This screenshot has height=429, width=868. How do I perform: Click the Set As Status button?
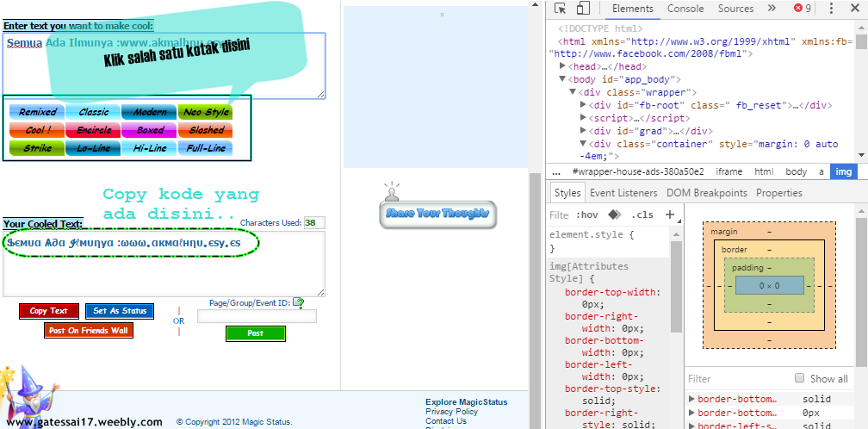point(120,310)
